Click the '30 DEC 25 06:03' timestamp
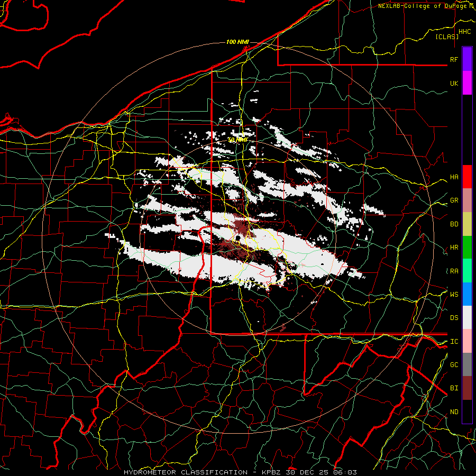 coord(321,472)
